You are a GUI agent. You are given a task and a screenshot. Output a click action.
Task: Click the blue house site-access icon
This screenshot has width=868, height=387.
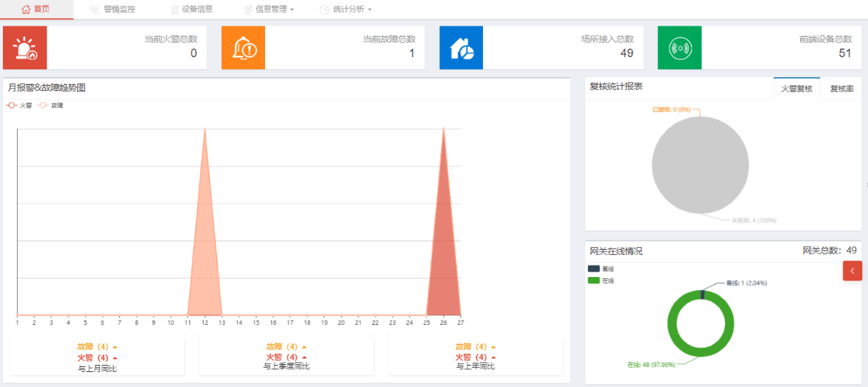[461, 48]
